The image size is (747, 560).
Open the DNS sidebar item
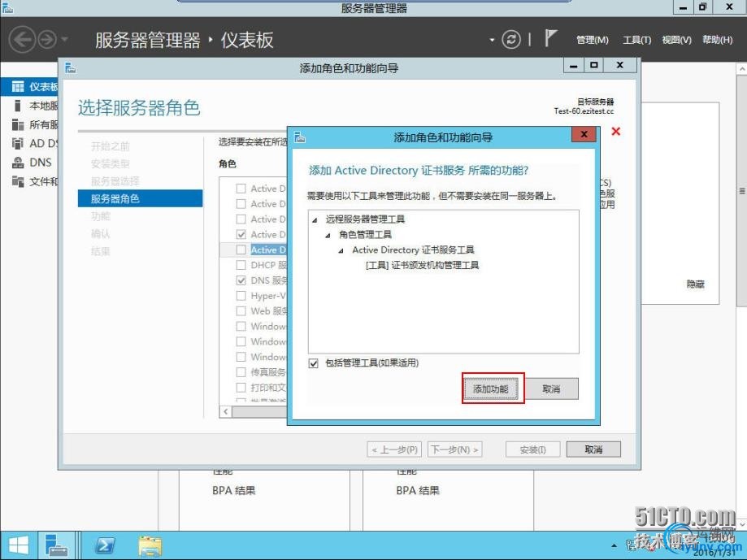point(32,163)
